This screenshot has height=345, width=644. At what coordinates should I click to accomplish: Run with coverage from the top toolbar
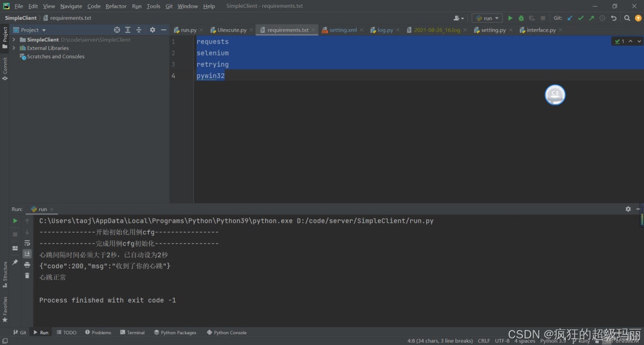click(x=532, y=18)
